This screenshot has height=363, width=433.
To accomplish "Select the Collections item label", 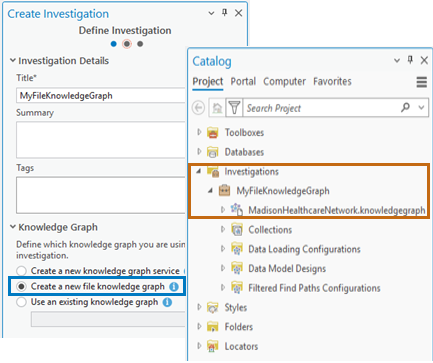I will pyautogui.click(x=270, y=230).
